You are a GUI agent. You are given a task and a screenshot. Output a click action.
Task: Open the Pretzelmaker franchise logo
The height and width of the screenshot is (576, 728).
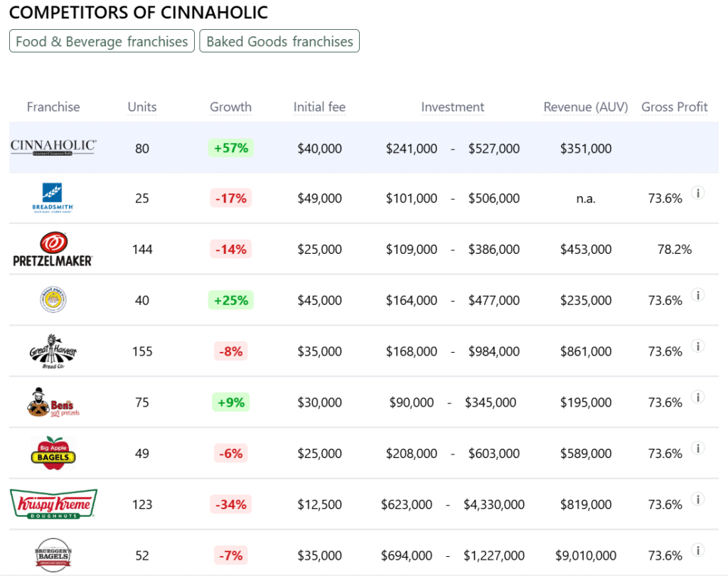pyautogui.click(x=53, y=249)
